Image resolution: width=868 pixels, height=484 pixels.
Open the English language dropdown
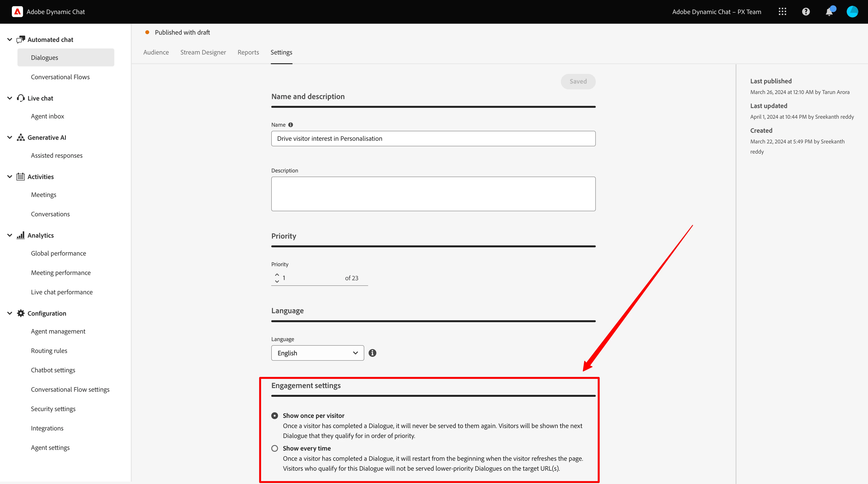point(318,353)
